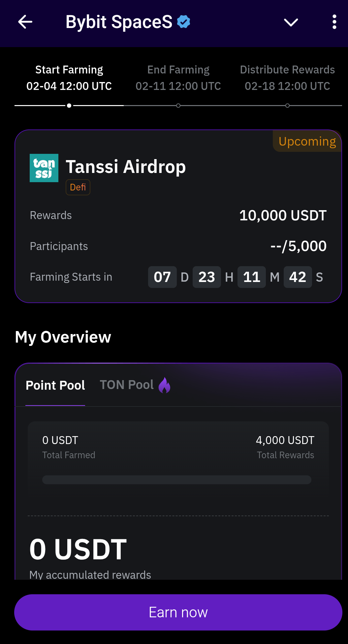Viewport: 348px width, 644px height.
Task: Click the Distribute Rewards timeline marker
Action: point(287,106)
